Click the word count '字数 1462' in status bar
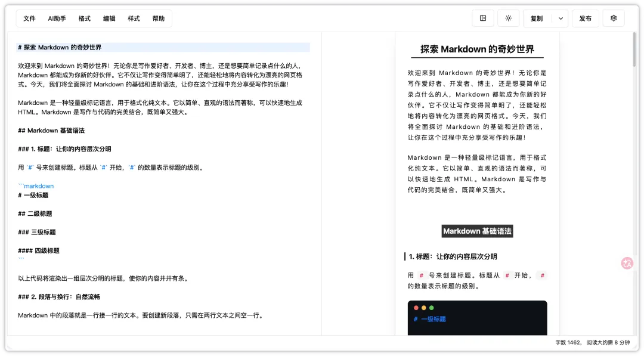 tap(568, 342)
